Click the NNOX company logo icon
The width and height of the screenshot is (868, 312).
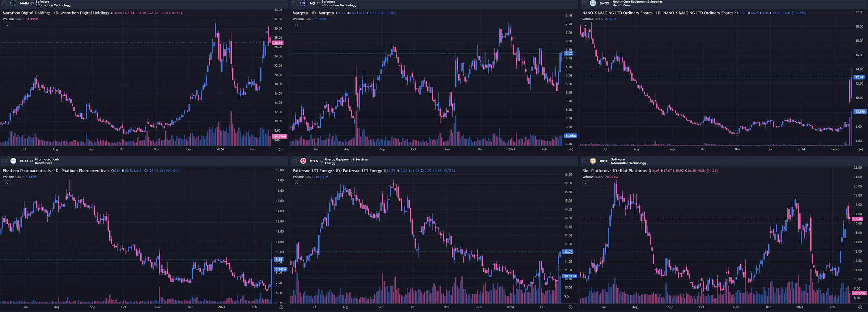coord(593,3)
